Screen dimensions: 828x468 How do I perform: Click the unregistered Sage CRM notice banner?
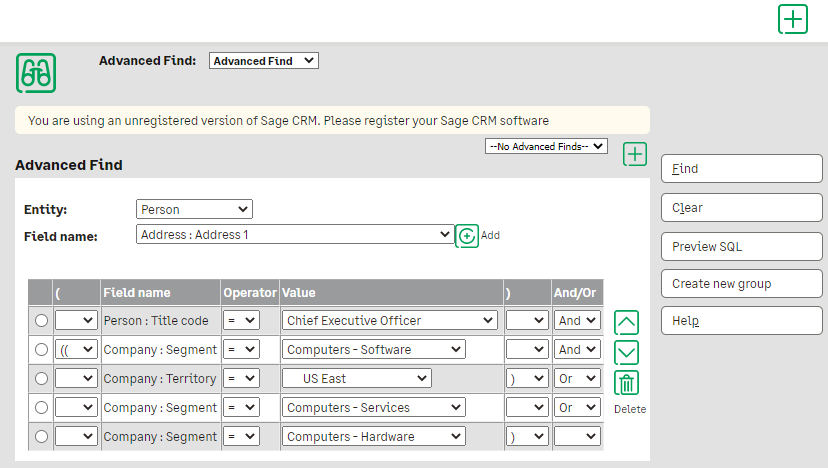(x=332, y=120)
